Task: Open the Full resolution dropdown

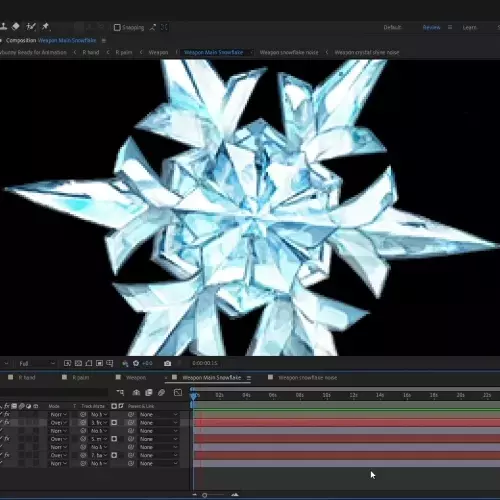Action: (x=37, y=363)
